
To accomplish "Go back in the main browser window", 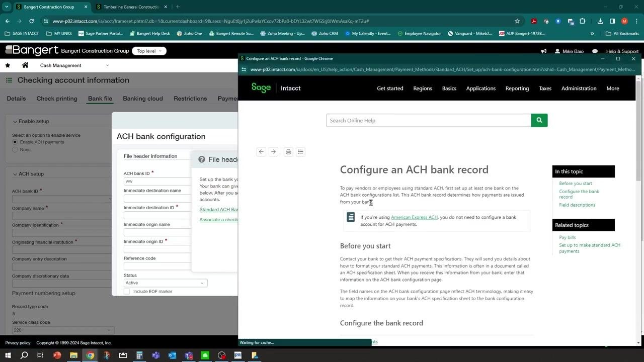I will pyautogui.click(x=7, y=21).
